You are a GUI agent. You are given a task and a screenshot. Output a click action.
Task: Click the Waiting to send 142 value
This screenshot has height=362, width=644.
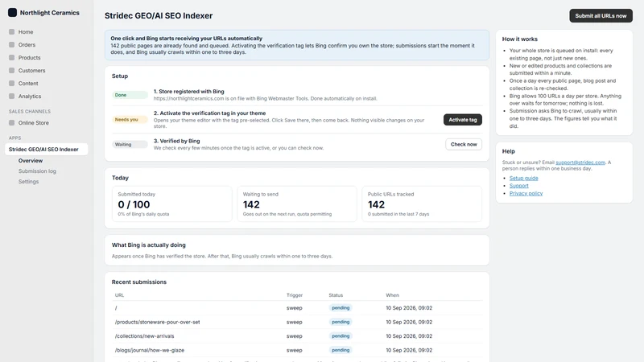coord(251,204)
